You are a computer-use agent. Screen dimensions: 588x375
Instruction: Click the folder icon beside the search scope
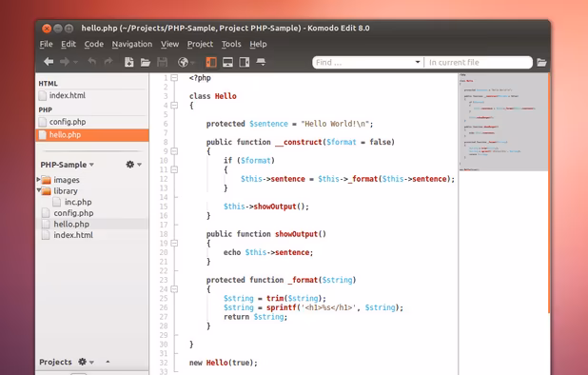(x=541, y=62)
